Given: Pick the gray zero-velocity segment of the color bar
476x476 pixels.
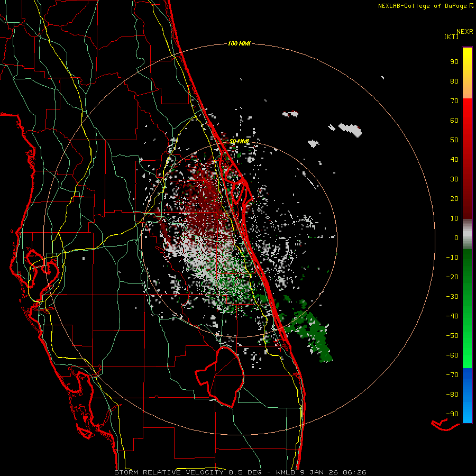Looking at the screenshot, I should click(x=467, y=234).
